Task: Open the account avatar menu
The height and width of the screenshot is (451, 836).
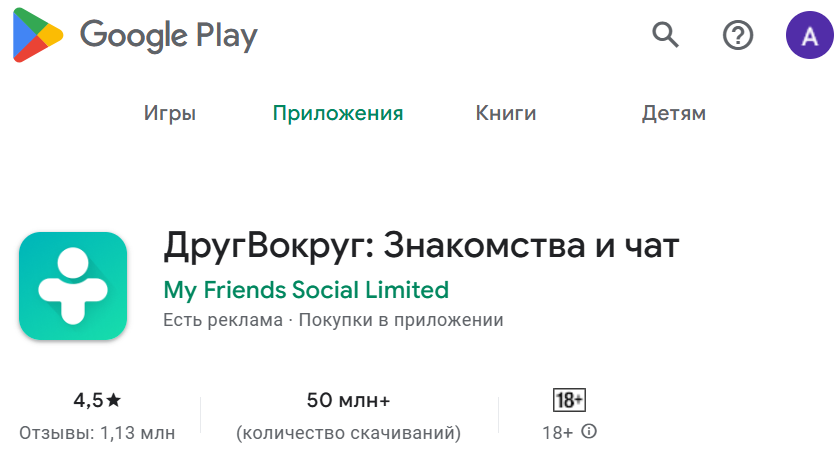Action: pos(810,36)
